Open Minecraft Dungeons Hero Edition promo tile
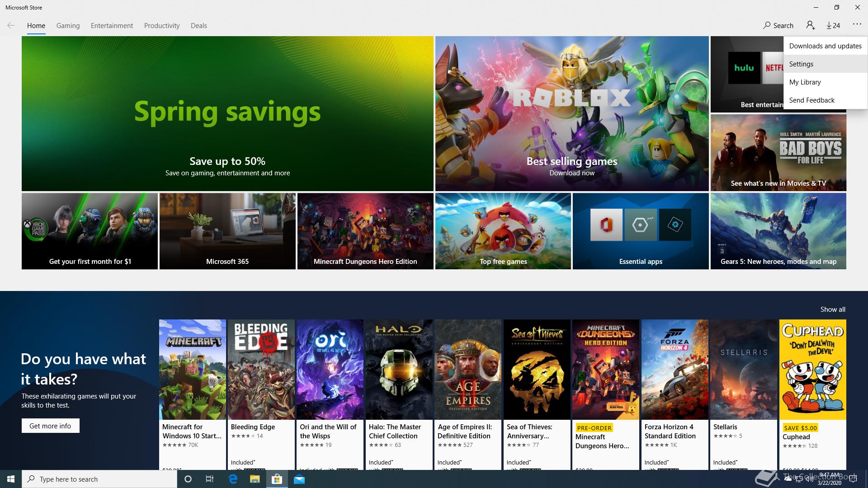This screenshot has width=868, height=488. point(365,231)
